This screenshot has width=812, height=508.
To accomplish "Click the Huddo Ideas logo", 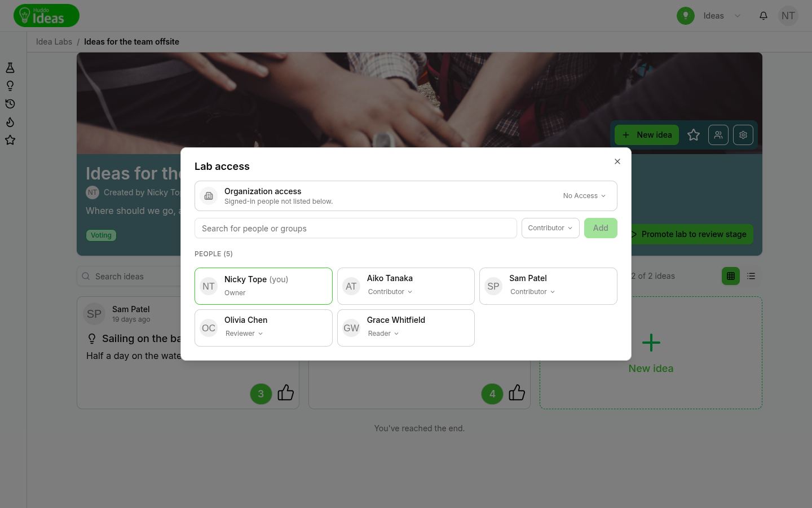I will [x=46, y=16].
